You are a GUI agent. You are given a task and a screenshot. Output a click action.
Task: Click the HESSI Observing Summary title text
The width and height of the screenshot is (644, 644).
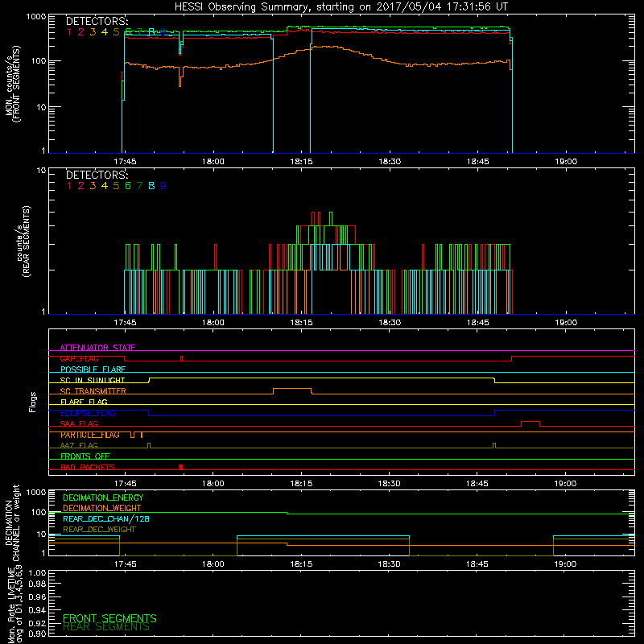click(x=341, y=6)
